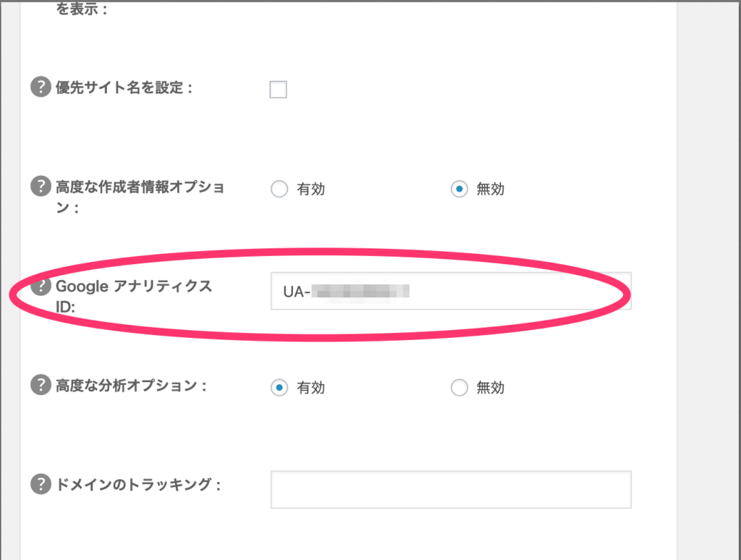
Task: Click the ドメインのトラッキング input box
Action: [451, 490]
